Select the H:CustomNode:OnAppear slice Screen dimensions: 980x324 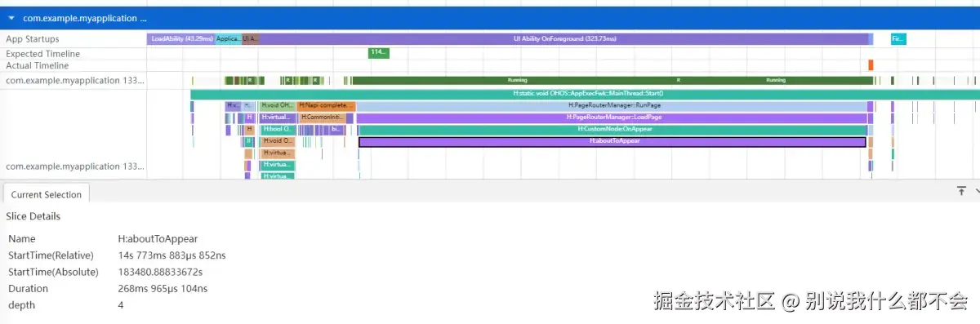(x=612, y=129)
